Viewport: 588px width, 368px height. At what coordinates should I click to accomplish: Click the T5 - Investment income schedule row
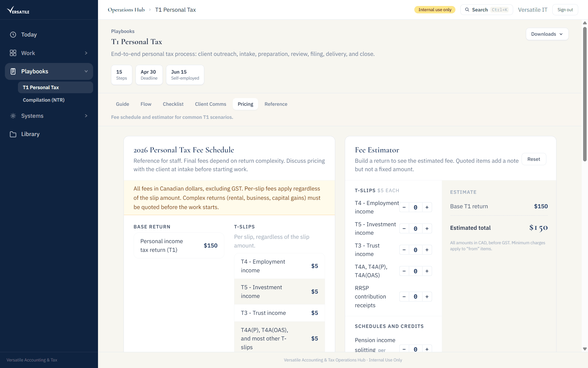279,292
